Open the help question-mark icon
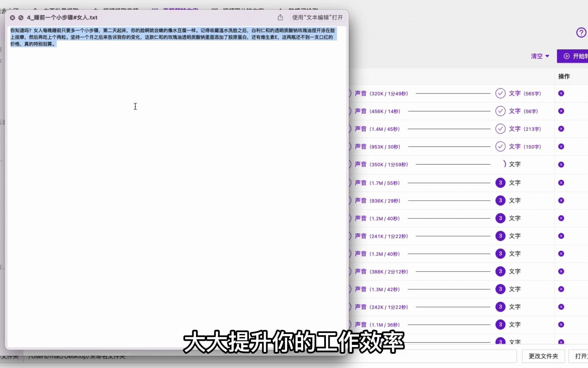The height and width of the screenshot is (368, 588). pos(581,33)
